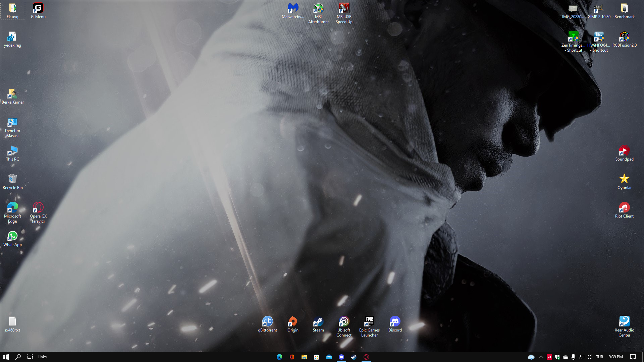Image resolution: width=644 pixels, height=362 pixels.
Task: Open Discord from the taskbar
Action: coord(341,357)
